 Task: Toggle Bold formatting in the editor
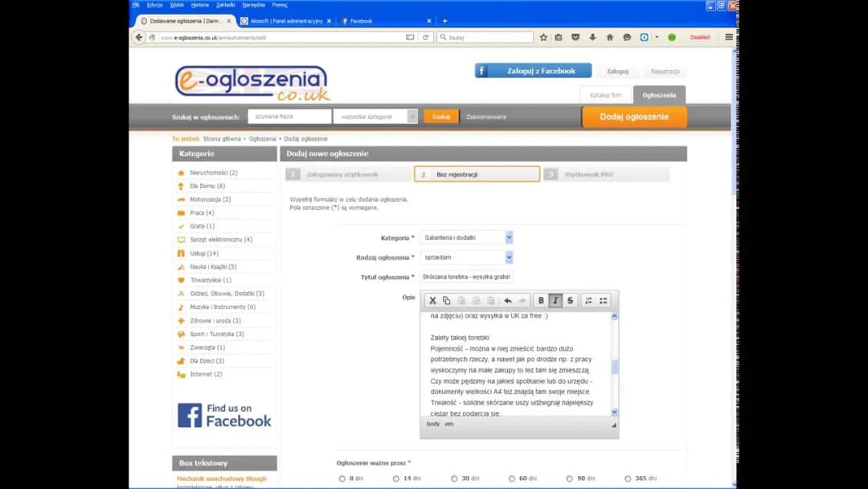tap(541, 301)
